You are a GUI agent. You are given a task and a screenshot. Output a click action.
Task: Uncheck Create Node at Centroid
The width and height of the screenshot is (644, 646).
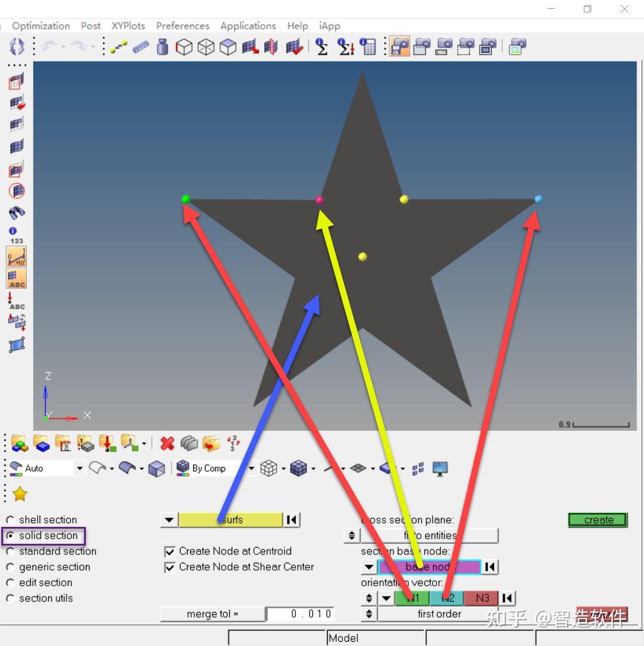tap(169, 552)
